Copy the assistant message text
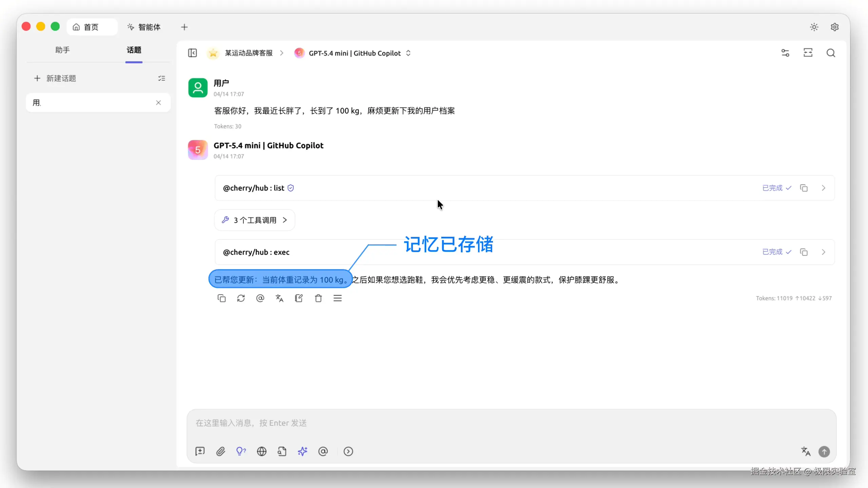 pos(221,298)
